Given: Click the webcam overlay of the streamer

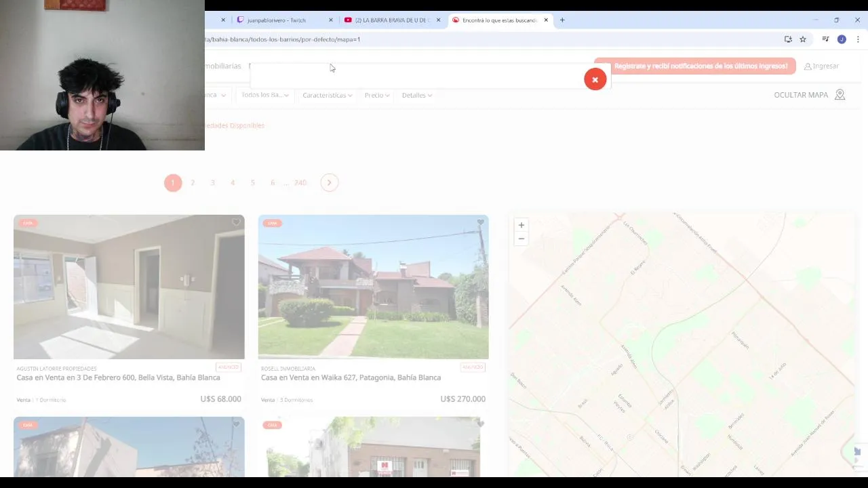Looking at the screenshot, I should tap(102, 75).
